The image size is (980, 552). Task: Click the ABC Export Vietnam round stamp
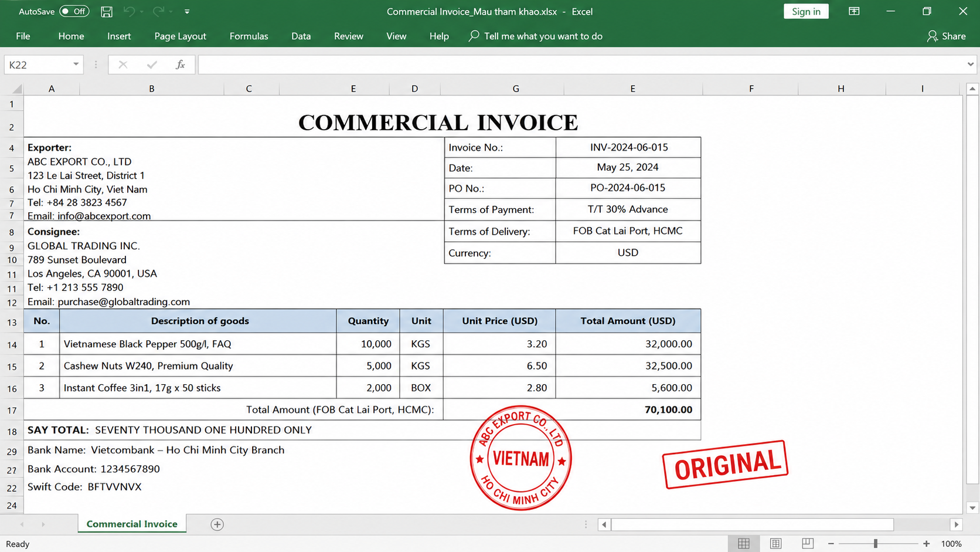pos(520,458)
